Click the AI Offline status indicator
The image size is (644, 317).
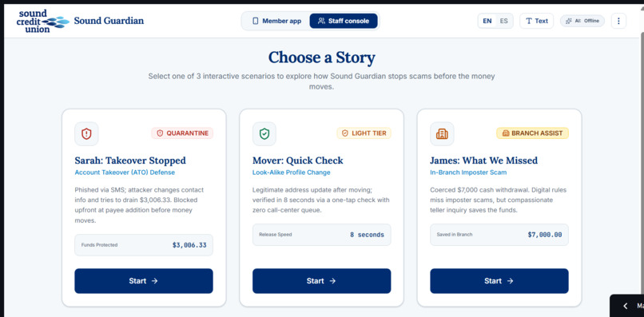coord(582,21)
